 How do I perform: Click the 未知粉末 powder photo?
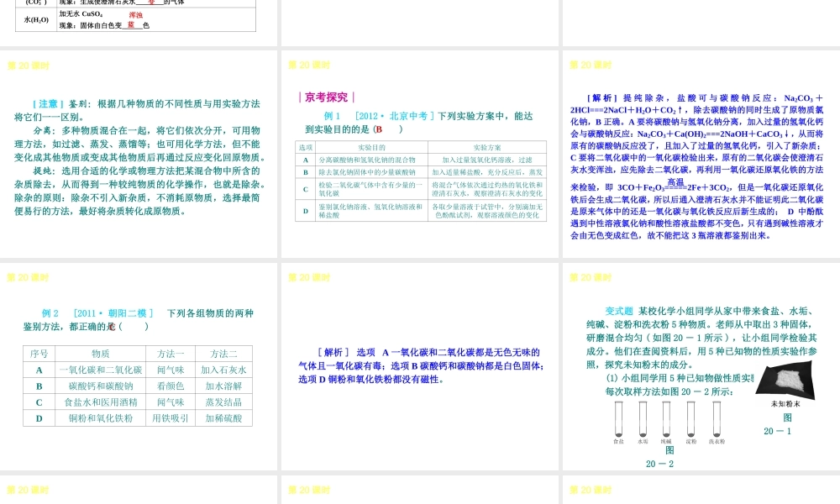[786, 380]
